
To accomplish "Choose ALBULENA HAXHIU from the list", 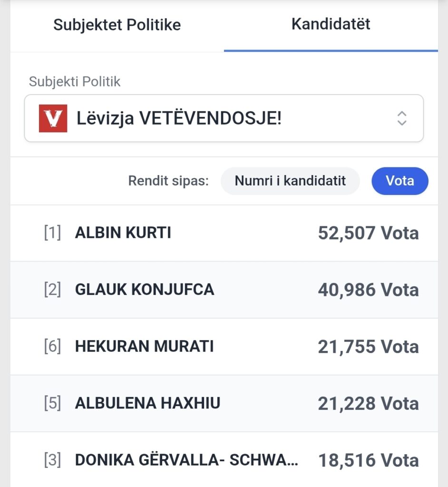I will point(147,403).
